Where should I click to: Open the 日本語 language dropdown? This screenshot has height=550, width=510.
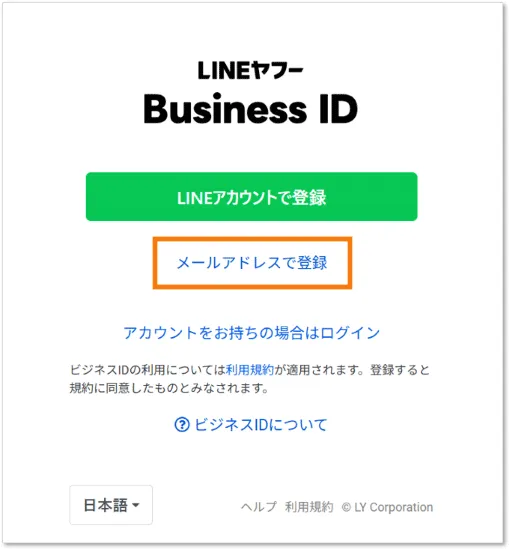click(x=111, y=505)
